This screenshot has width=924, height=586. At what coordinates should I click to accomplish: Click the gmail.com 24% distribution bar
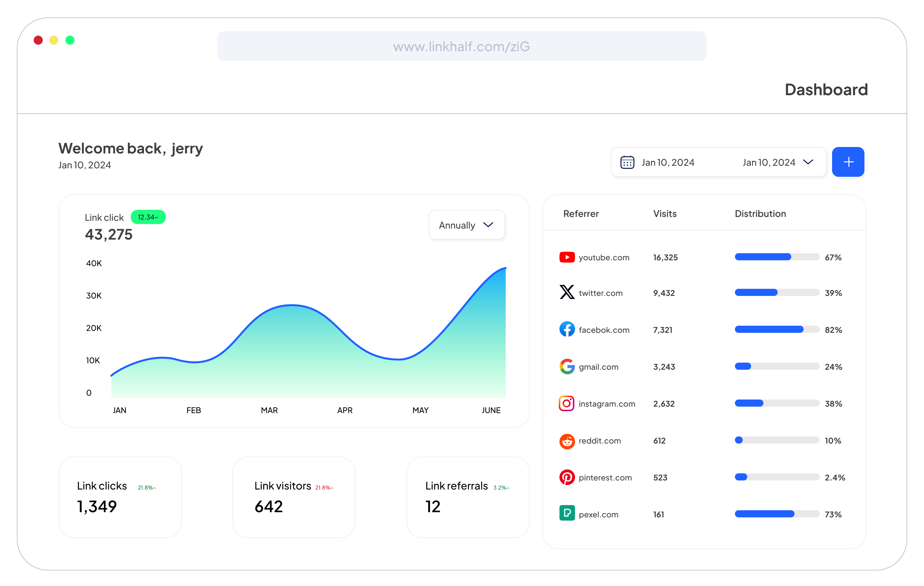click(x=777, y=366)
